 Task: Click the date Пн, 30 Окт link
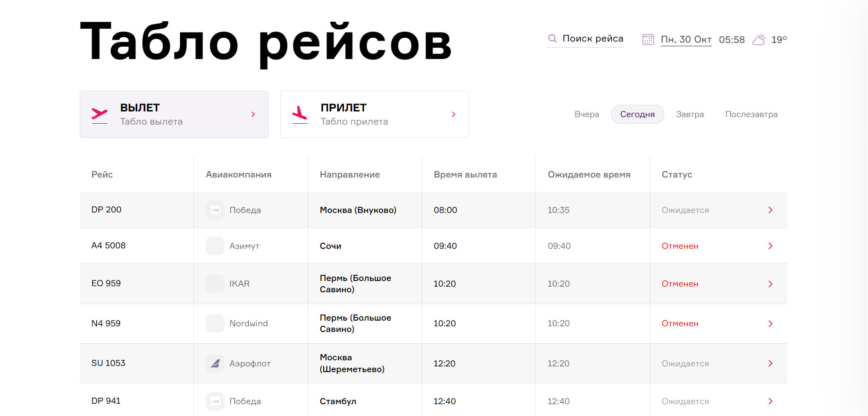(x=686, y=40)
